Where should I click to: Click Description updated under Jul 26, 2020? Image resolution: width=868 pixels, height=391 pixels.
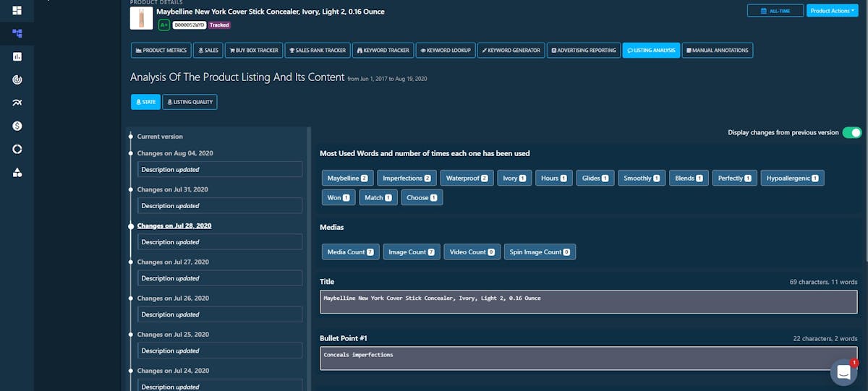(x=220, y=314)
